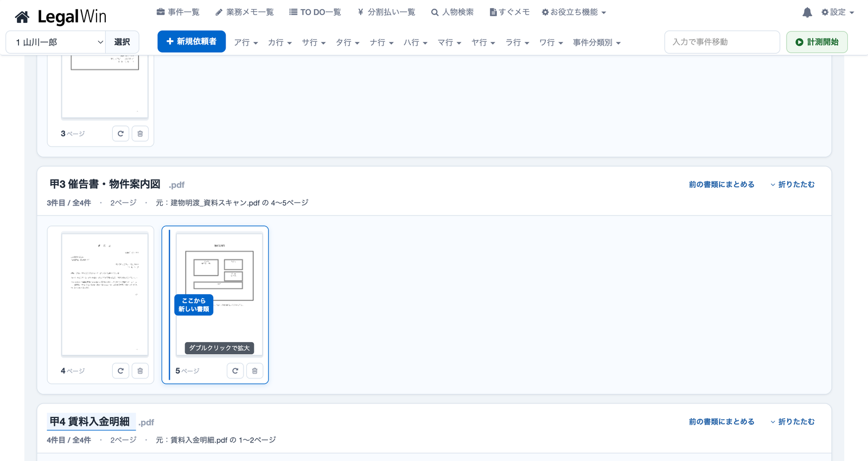This screenshot has height=461, width=868.
Task: Merge 甲4 into previous document
Action: [722, 422]
